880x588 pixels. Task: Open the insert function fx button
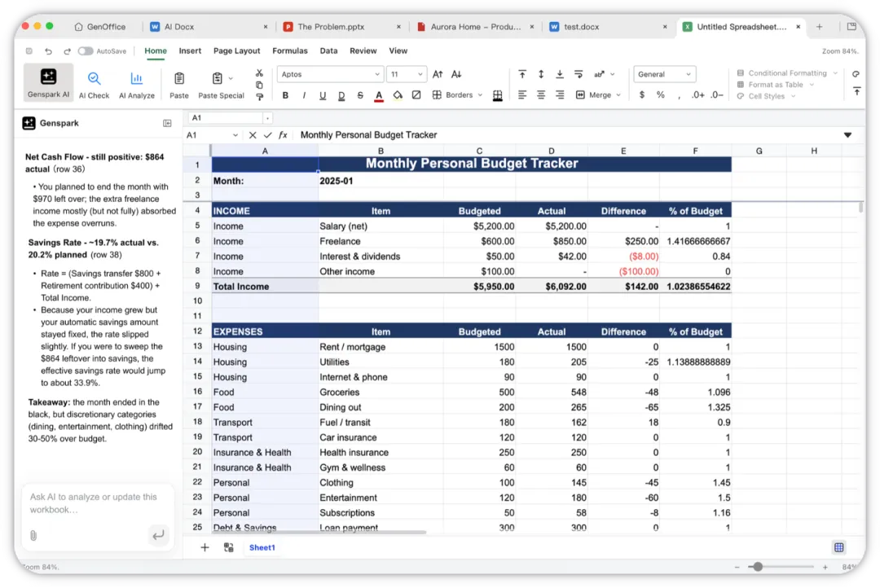283,135
